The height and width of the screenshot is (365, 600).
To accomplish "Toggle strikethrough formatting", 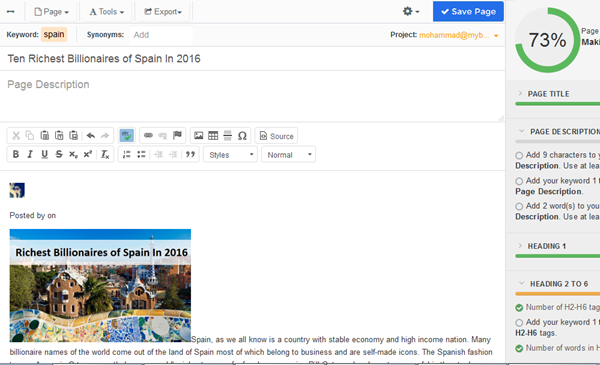I will pos(59,154).
